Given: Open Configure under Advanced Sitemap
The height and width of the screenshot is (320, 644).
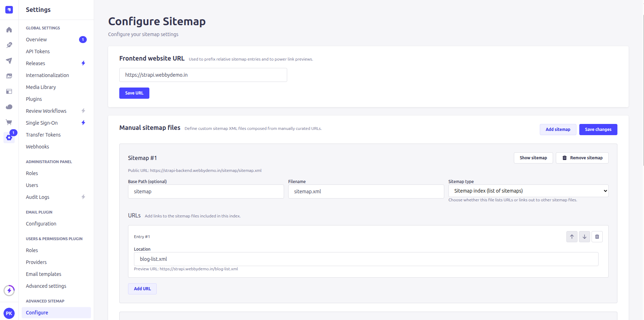Looking at the screenshot, I should pos(37,312).
